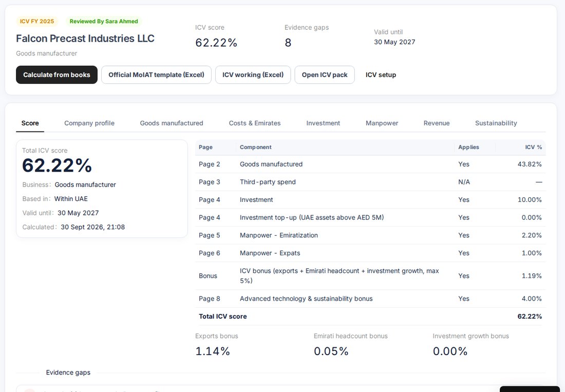Click the 10.00% Investment ICV value

pyautogui.click(x=530, y=200)
